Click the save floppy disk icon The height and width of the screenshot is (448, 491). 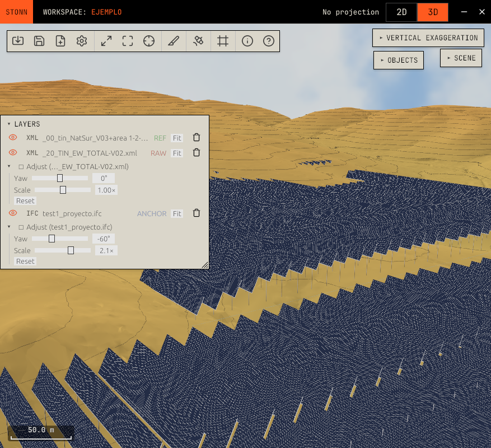[39, 41]
